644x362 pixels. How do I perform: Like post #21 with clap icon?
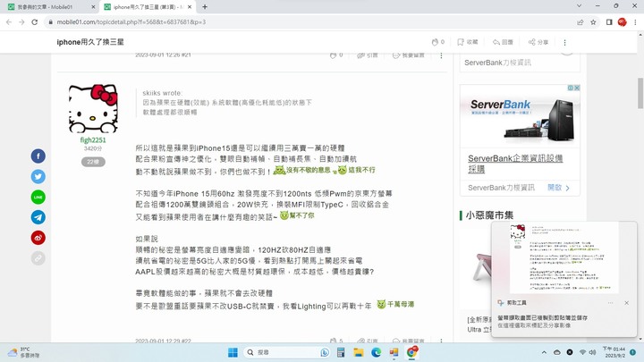333,55
